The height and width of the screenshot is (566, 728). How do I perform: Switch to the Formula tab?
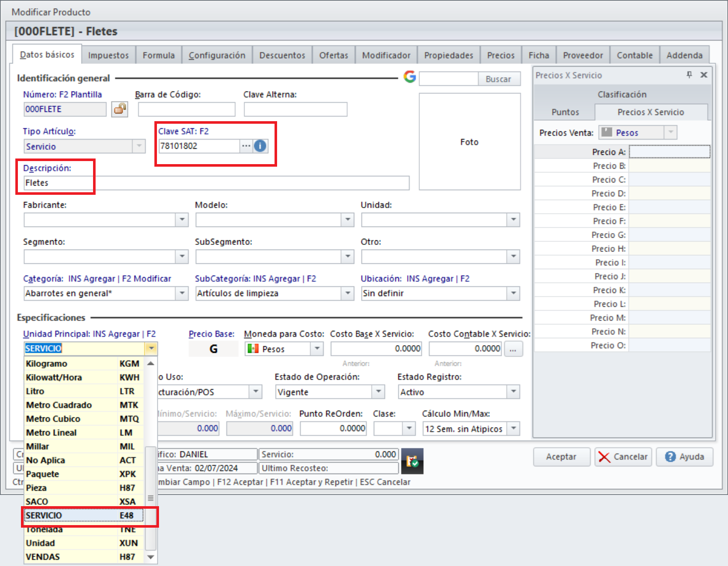click(x=158, y=55)
